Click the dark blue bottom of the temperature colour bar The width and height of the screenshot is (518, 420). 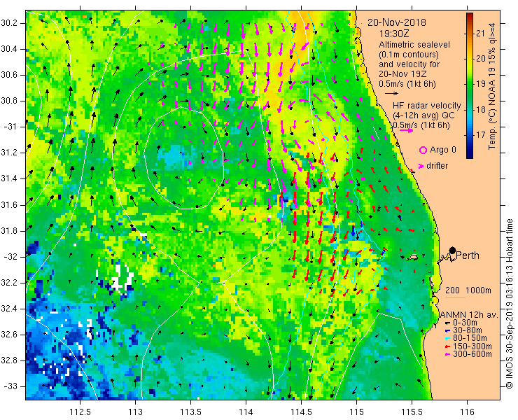point(470,155)
